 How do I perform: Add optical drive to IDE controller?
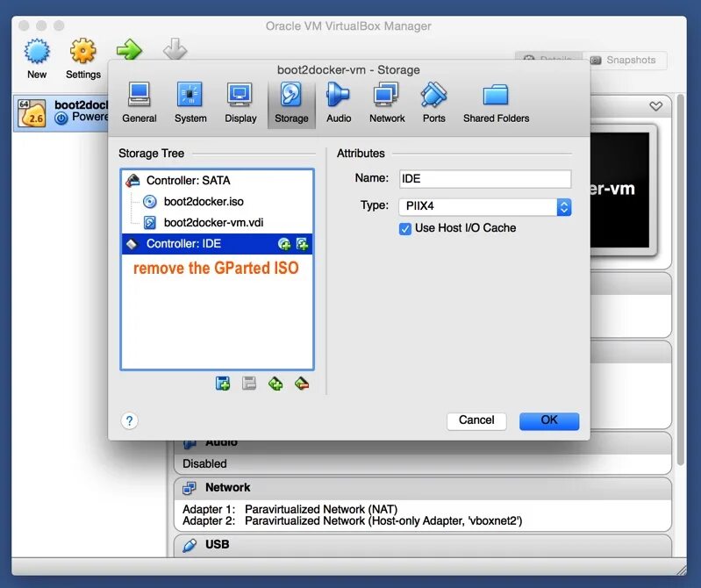point(284,244)
